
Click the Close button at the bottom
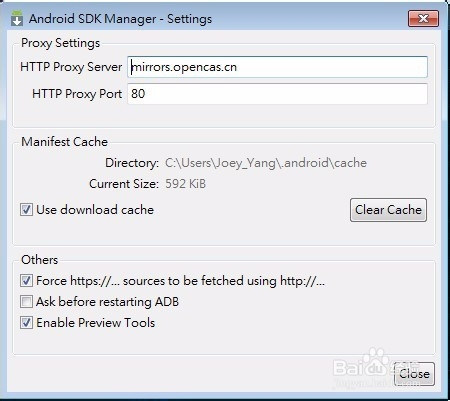point(414,374)
